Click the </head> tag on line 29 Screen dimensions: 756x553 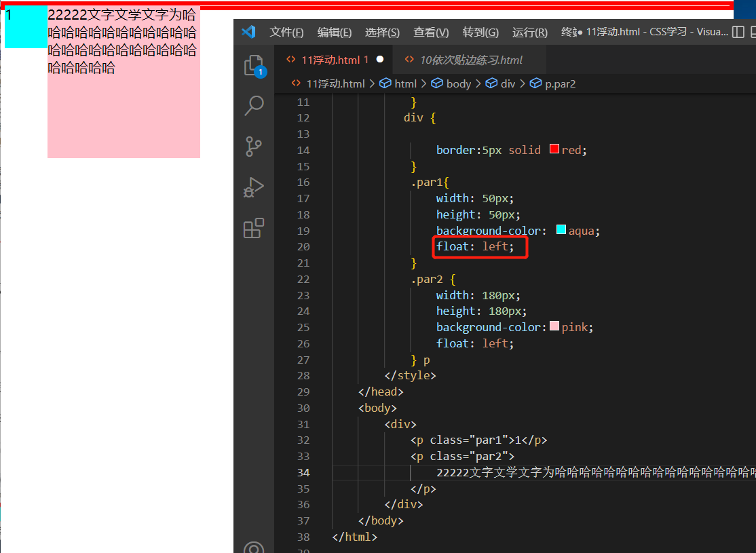click(381, 392)
